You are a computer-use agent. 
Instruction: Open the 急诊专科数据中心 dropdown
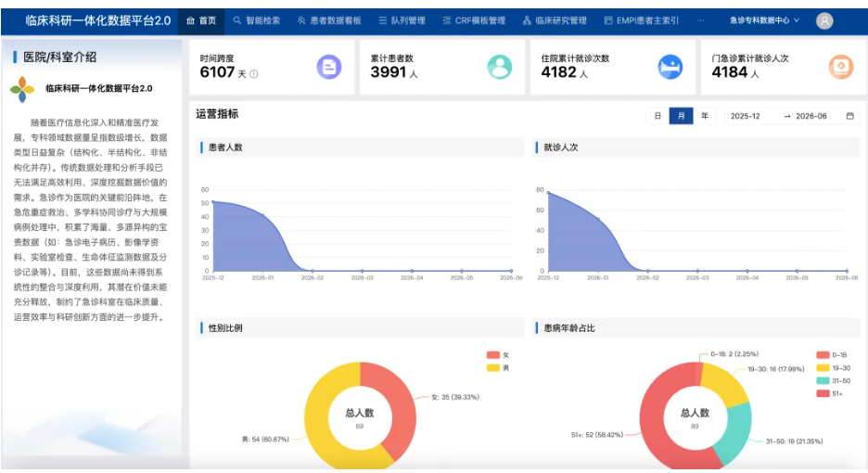764,20
